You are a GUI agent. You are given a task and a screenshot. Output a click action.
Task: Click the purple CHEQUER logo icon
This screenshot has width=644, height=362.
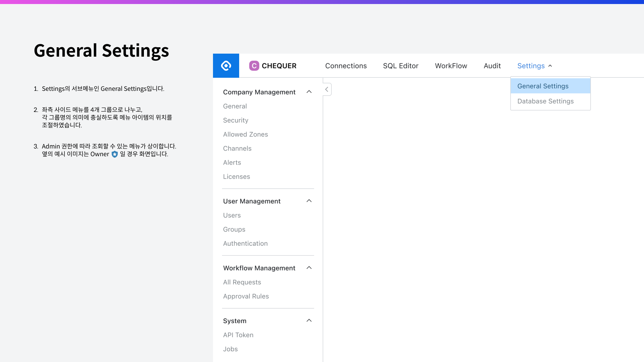pos(254,66)
